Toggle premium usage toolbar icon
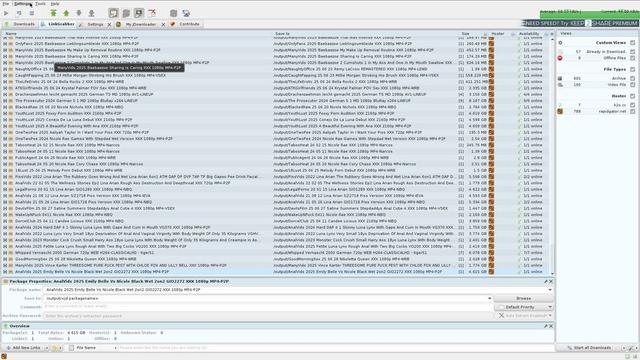The height and width of the screenshot is (360, 640). point(139,13)
